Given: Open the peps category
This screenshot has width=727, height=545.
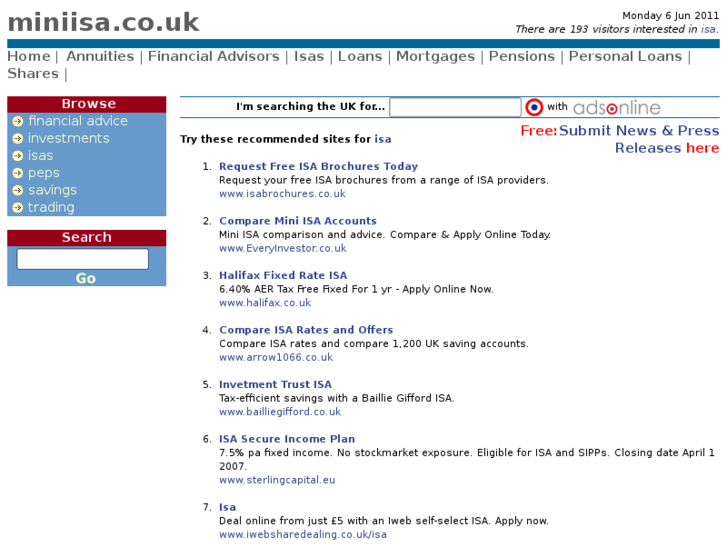Looking at the screenshot, I should [44, 173].
